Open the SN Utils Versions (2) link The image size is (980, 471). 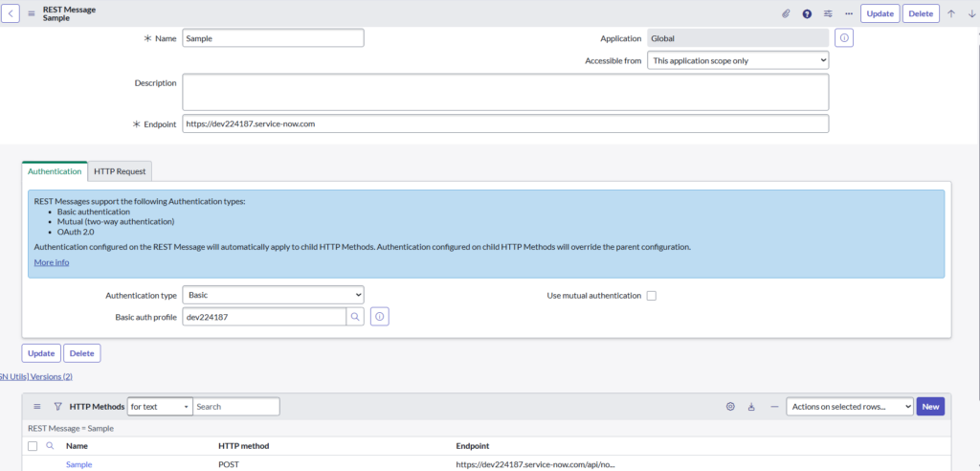(x=36, y=377)
